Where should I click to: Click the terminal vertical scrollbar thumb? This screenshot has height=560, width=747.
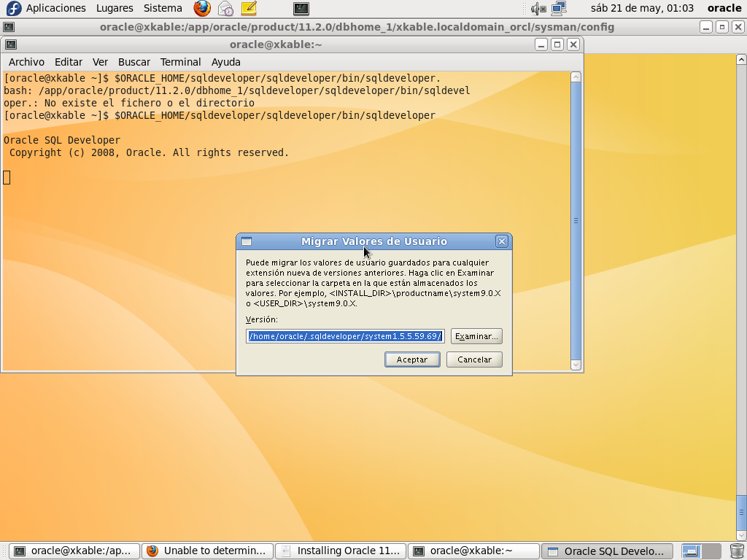pos(576,221)
